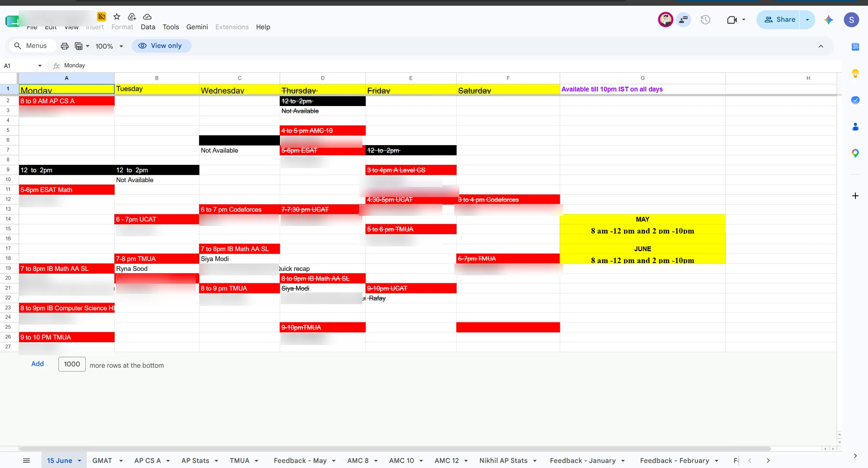The width and height of the screenshot is (868, 468).
Task: Open the filter views table icon
Action: [x=79, y=46]
